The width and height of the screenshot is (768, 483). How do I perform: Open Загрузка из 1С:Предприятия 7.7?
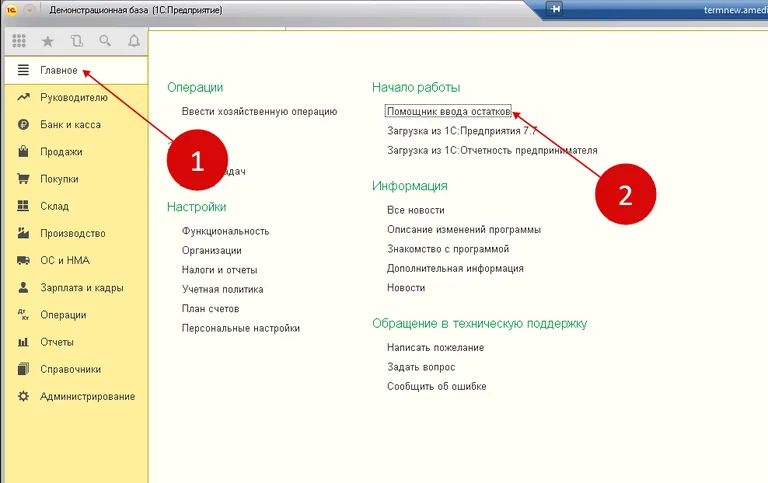462,131
